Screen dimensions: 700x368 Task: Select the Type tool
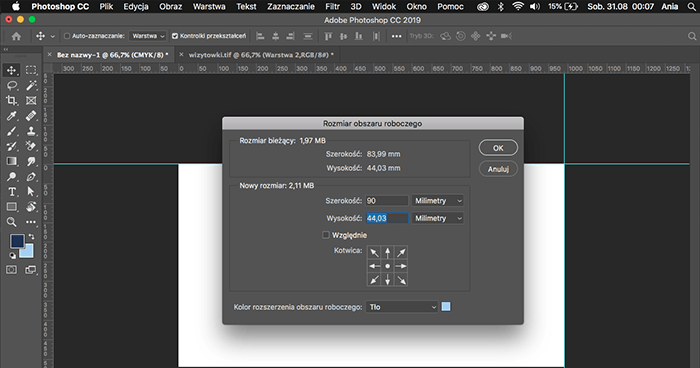(x=11, y=192)
